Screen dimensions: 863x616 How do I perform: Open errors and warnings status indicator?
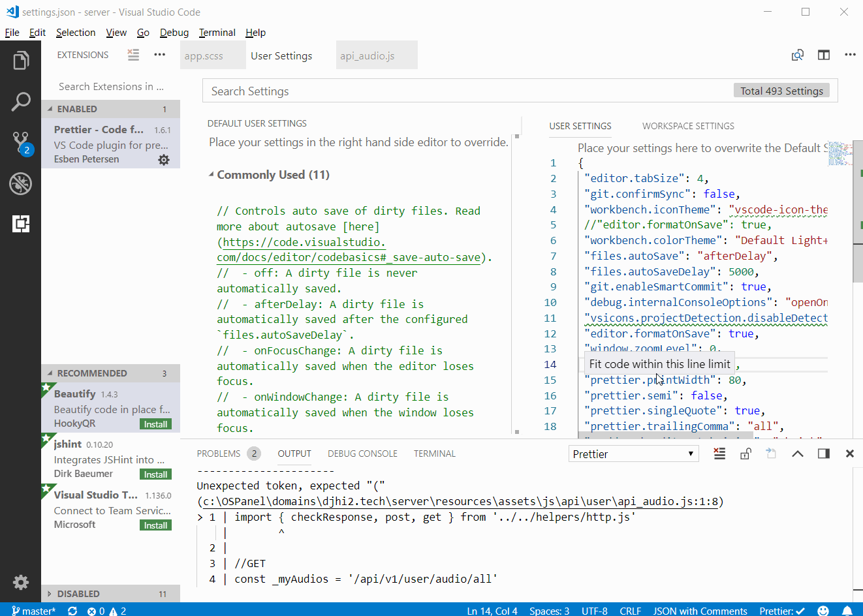pyautogui.click(x=107, y=611)
